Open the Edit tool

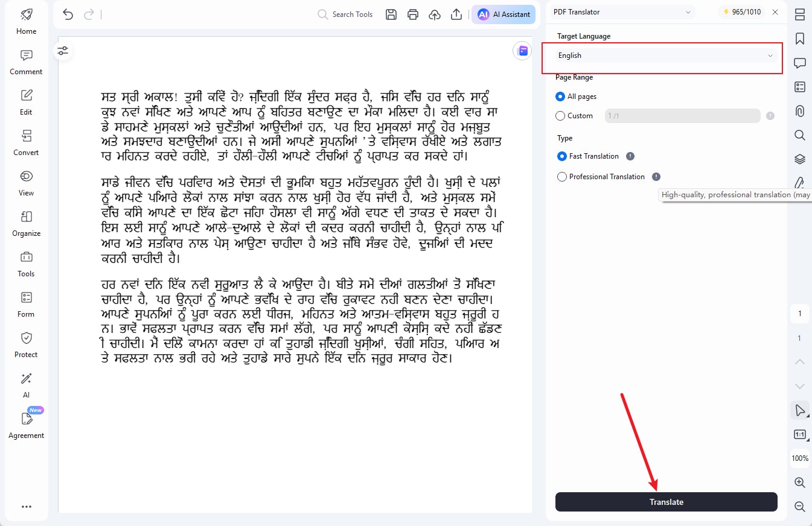(x=26, y=103)
